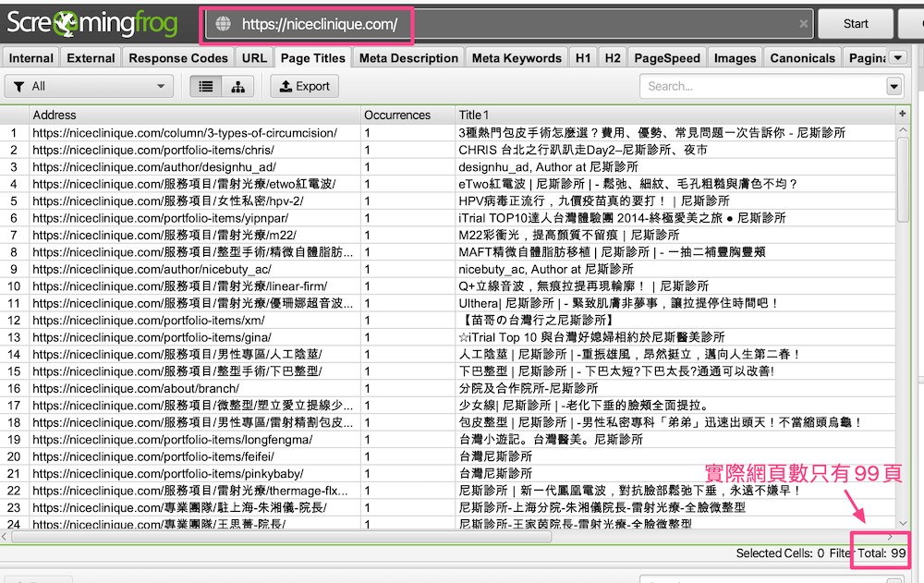This screenshot has width=924, height=583.
Task: Open the Meta Description tab
Action: point(408,58)
